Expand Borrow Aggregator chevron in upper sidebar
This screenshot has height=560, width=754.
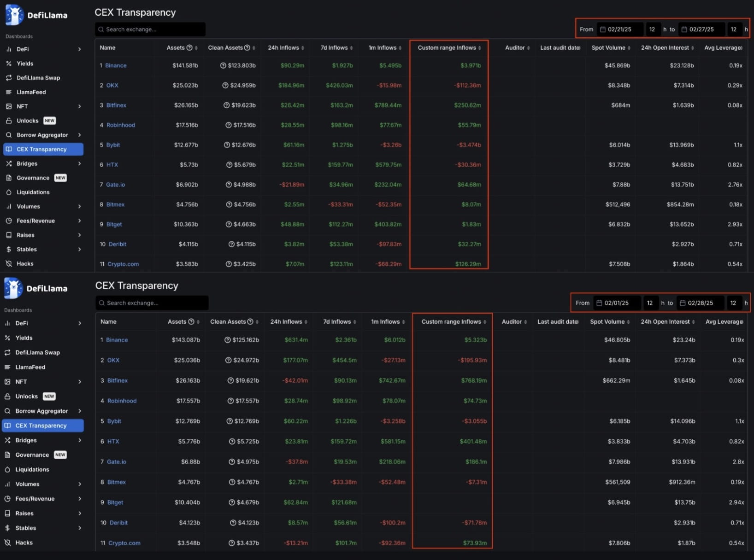79,135
